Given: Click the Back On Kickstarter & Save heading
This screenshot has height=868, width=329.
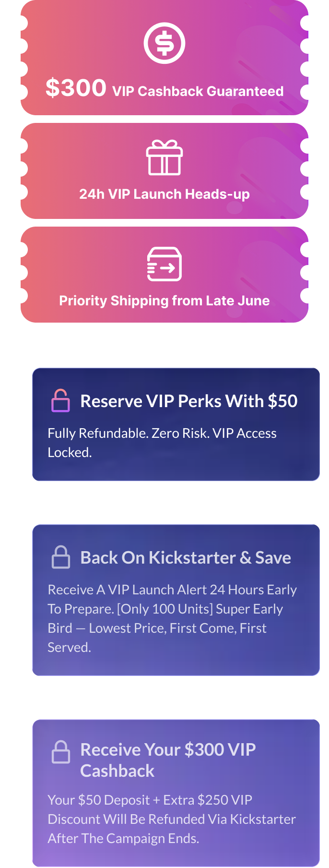Looking at the screenshot, I should (x=186, y=557).
